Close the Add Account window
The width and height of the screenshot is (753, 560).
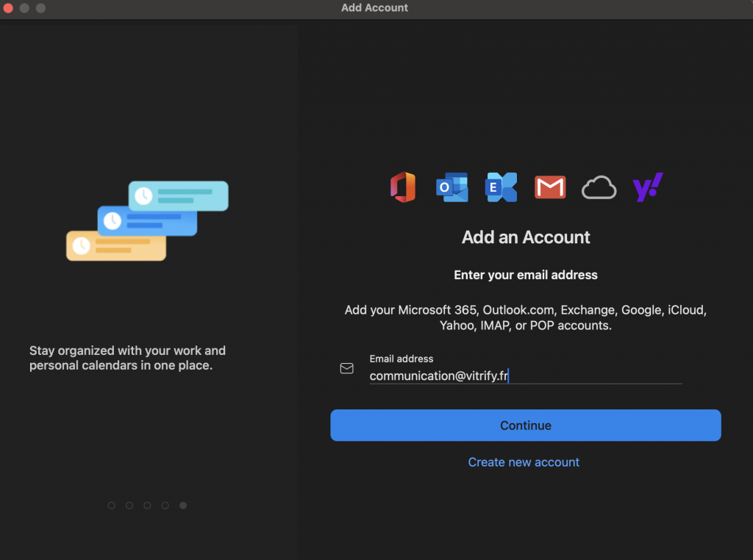[x=9, y=8]
